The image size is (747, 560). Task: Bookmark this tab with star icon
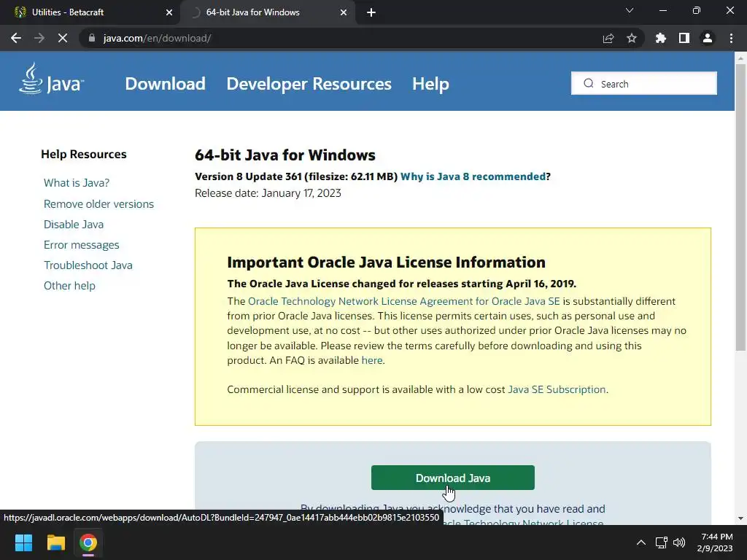632,38
